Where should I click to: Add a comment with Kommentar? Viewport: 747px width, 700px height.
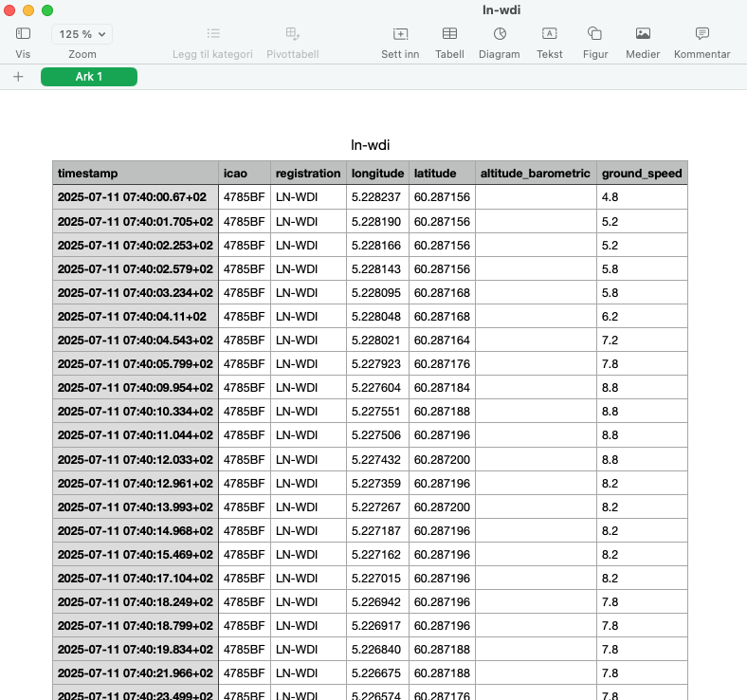[701, 34]
